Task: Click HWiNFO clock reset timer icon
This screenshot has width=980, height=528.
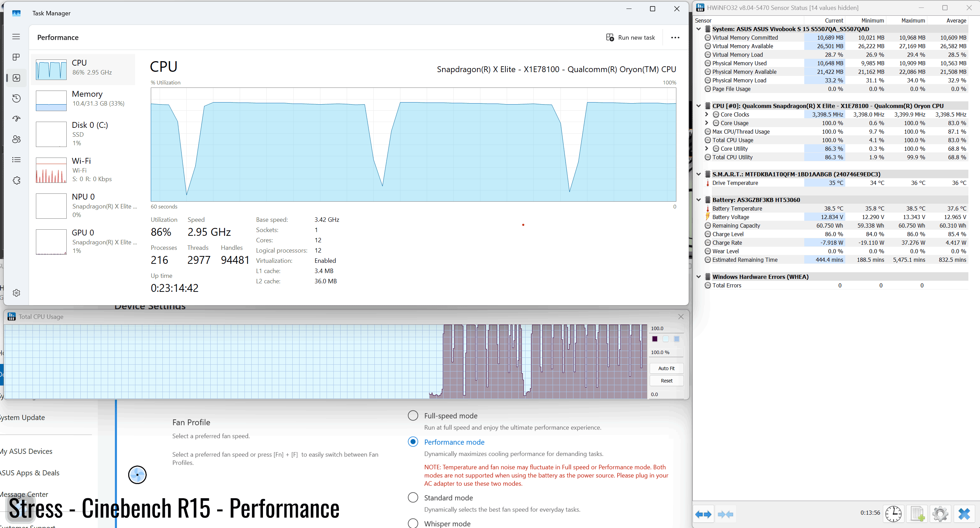Action: point(893,514)
